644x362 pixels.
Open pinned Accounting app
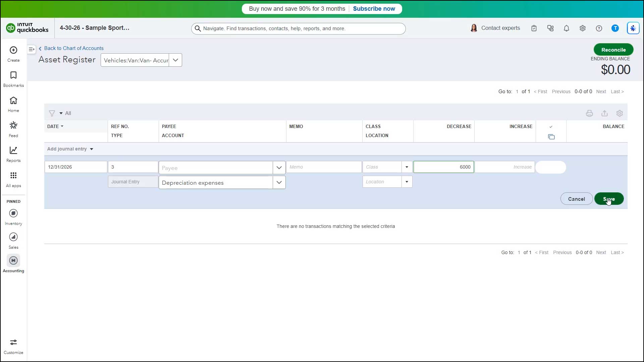pos(13,264)
